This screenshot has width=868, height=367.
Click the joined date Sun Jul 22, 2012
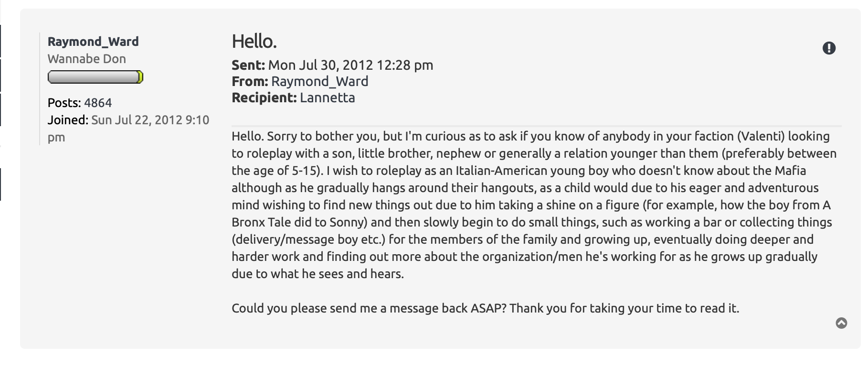150,120
